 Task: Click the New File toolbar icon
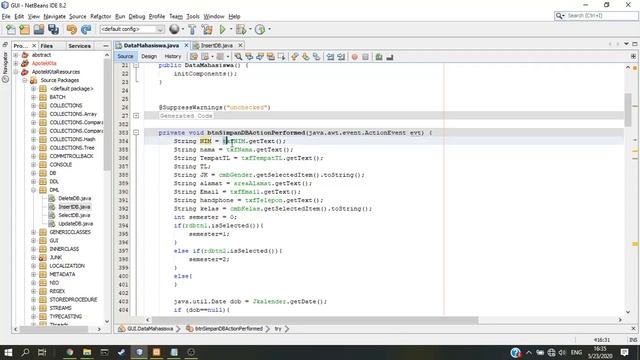11,29
